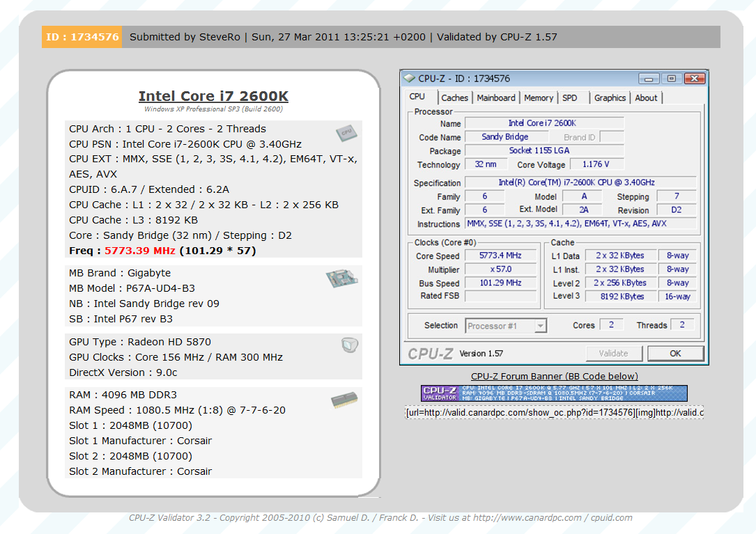Switch to the CPU tab
The width and height of the screenshot is (756, 534).
(417, 96)
